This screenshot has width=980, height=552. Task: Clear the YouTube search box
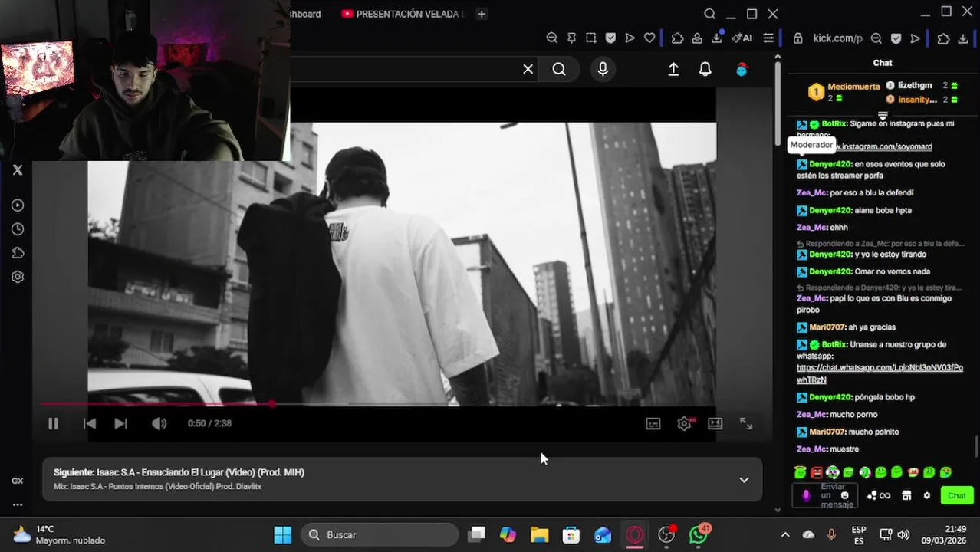(x=528, y=70)
